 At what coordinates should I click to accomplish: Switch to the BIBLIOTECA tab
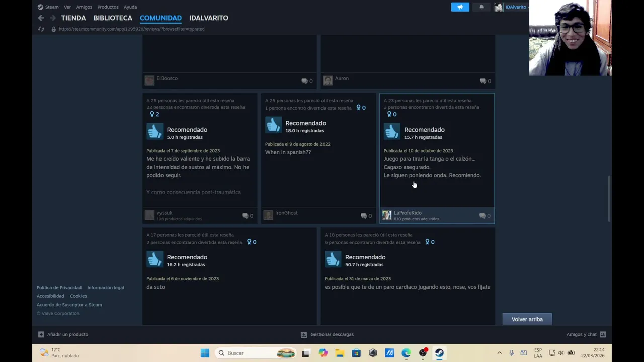(x=113, y=18)
